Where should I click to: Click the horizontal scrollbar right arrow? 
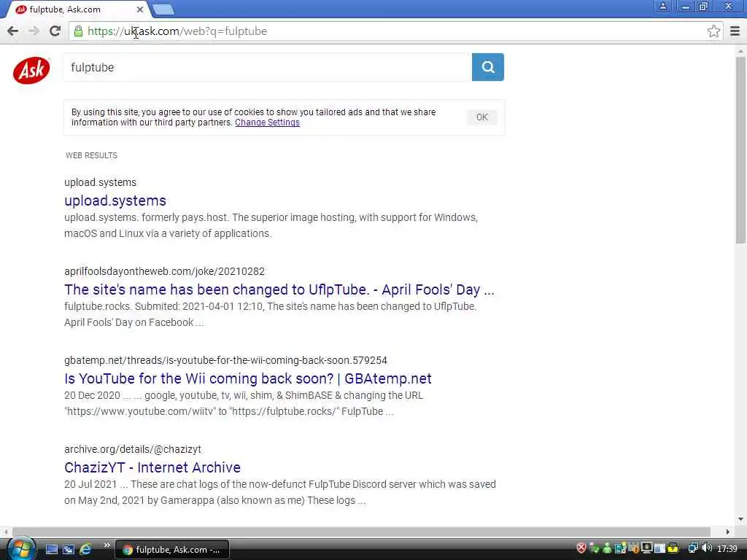[727, 532]
